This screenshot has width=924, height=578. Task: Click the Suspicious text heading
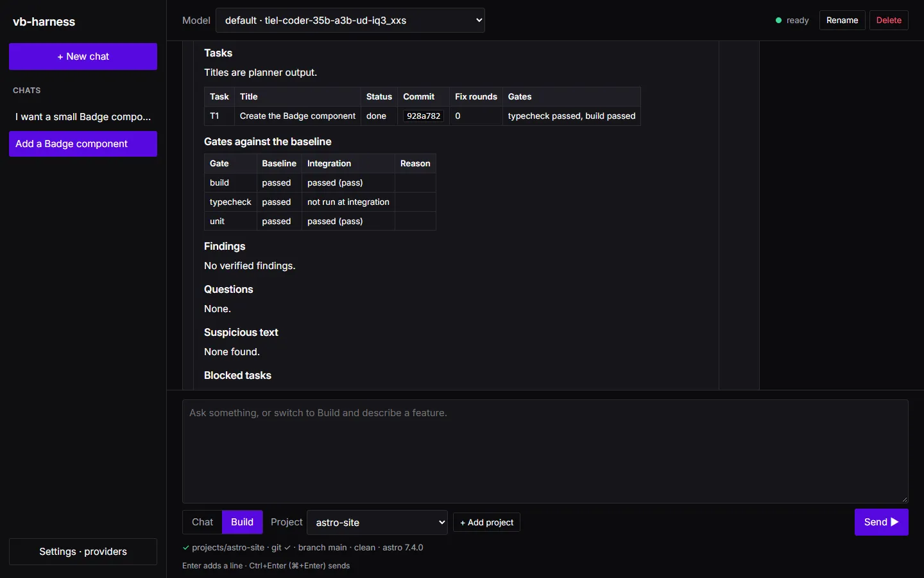click(x=241, y=333)
